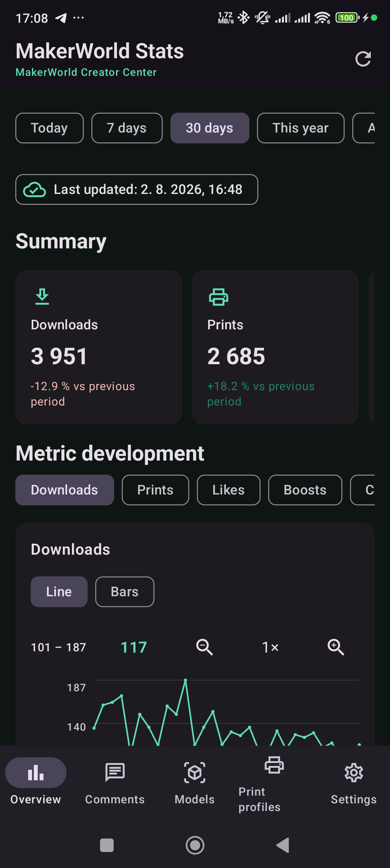
Task: Switch metric to Downloads chip
Action: pyautogui.click(x=65, y=490)
